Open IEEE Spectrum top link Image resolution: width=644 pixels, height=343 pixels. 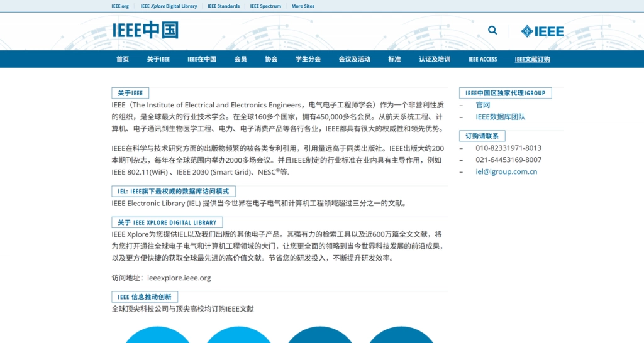265,6
